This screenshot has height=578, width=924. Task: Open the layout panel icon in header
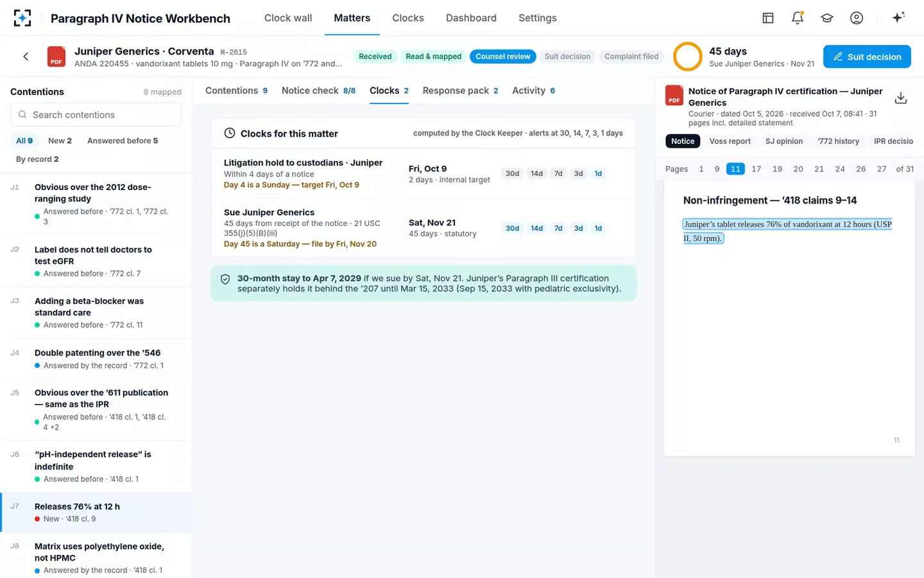click(768, 18)
